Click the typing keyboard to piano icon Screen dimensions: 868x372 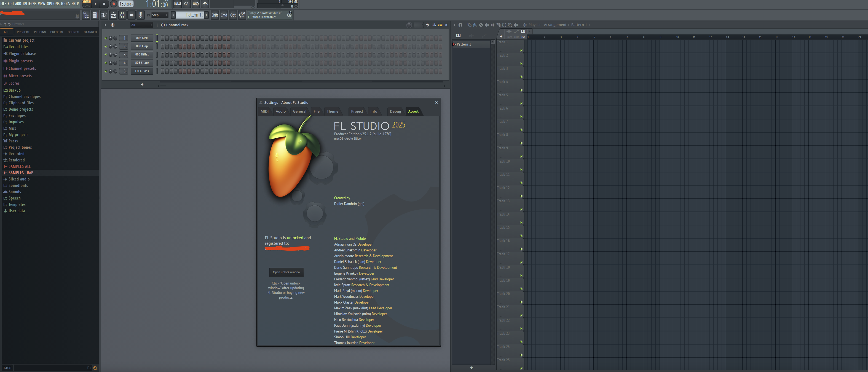coord(177,4)
